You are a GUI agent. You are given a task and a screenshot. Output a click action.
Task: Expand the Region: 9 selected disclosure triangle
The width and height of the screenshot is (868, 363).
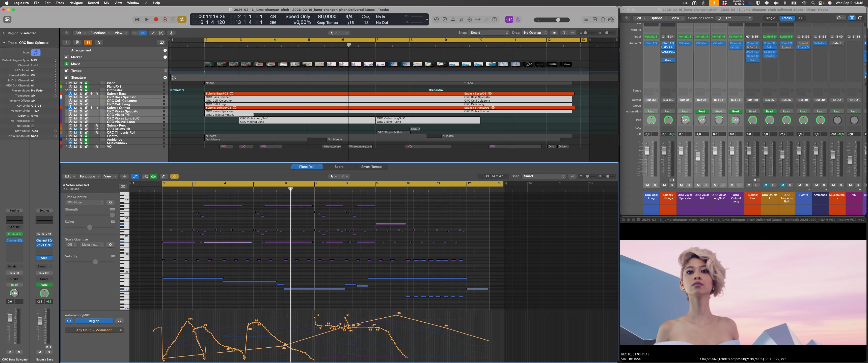tap(4, 33)
